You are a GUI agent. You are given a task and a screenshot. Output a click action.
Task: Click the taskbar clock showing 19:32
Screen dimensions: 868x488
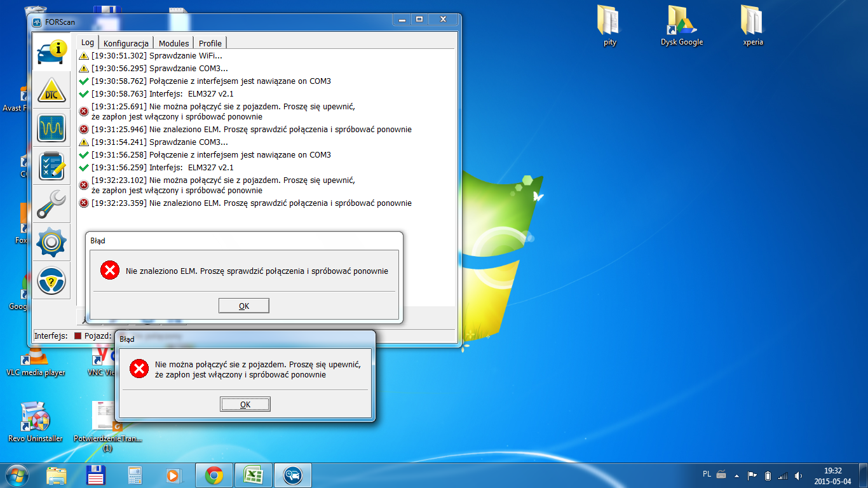(x=832, y=475)
